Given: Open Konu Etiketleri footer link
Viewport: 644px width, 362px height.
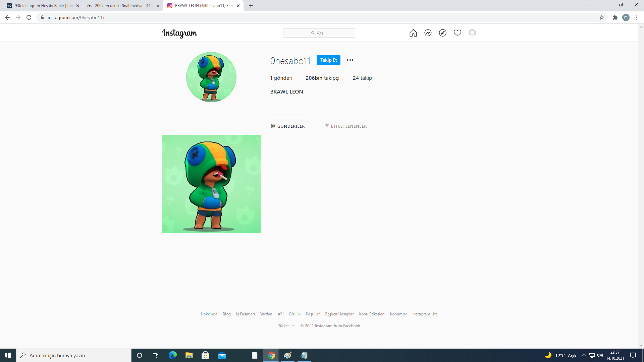Looking at the screenshot, I should (x=372, y=314).
